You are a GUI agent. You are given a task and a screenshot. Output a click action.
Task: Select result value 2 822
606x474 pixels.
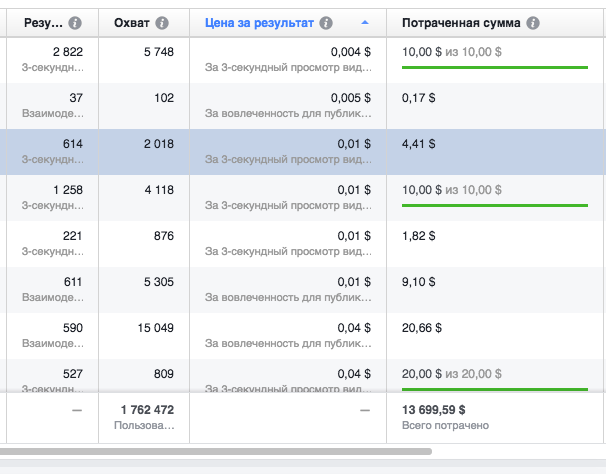point(68,52)
